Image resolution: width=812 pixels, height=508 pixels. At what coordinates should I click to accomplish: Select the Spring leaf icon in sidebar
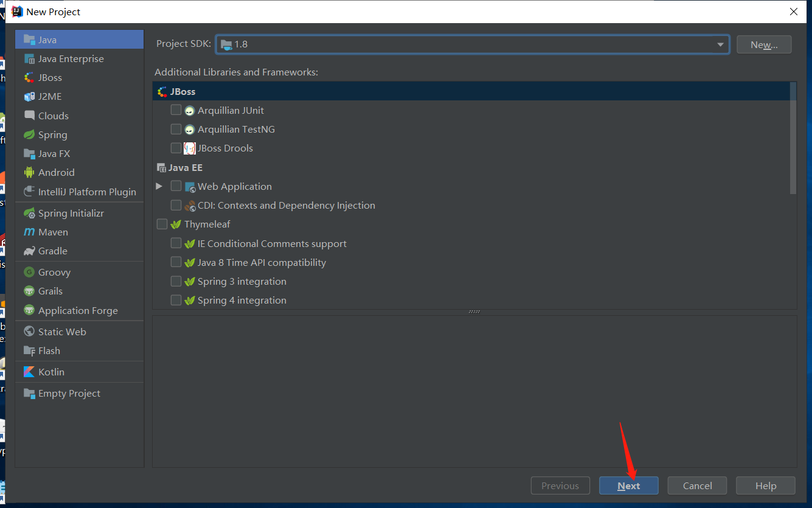point(29,134)
